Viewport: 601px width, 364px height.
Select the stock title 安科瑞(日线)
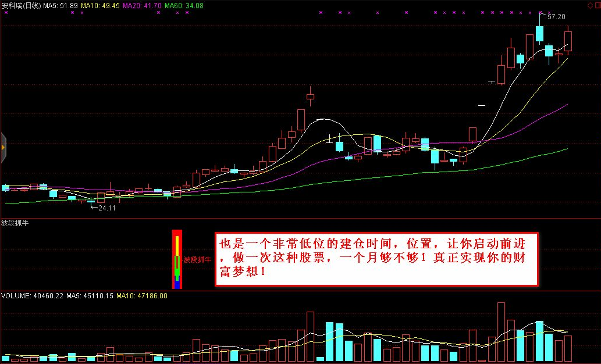[x=21, y=5]
